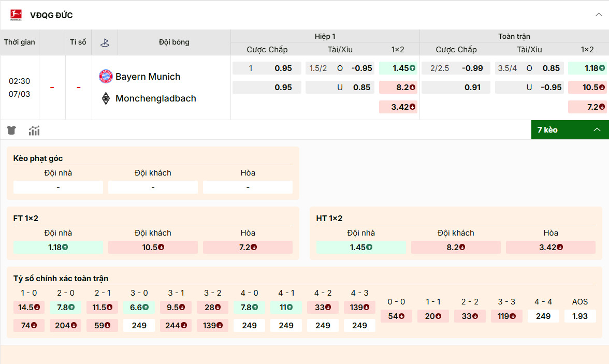Collapse the 7 kèo panel with the chevron
Image resolution: width=609 pixels, height=364 pixels.
click(597, 129)
